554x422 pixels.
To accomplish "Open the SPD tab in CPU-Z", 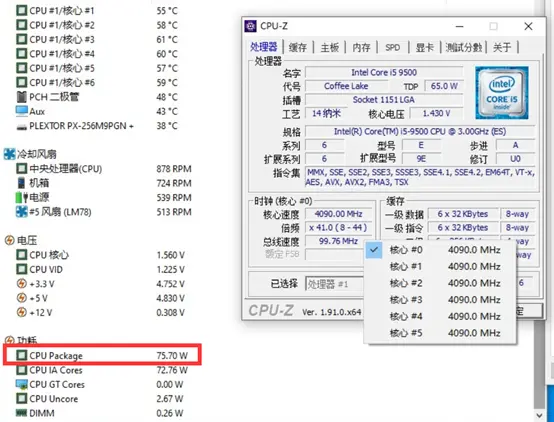I will [x=393, y=47].
